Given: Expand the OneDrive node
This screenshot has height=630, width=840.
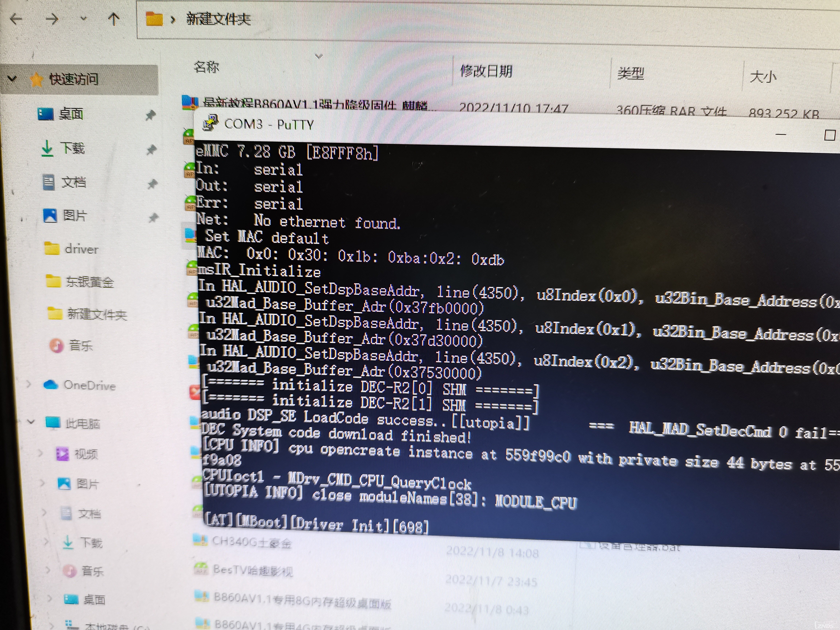Looking at the screenshot, I should point(29,384).
